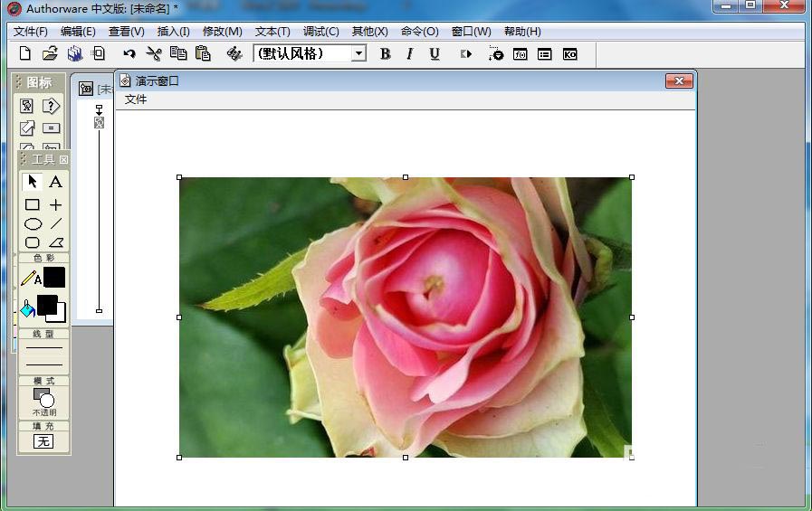
Task: Open the 调试(C) menu
Action: pos(320,32)
